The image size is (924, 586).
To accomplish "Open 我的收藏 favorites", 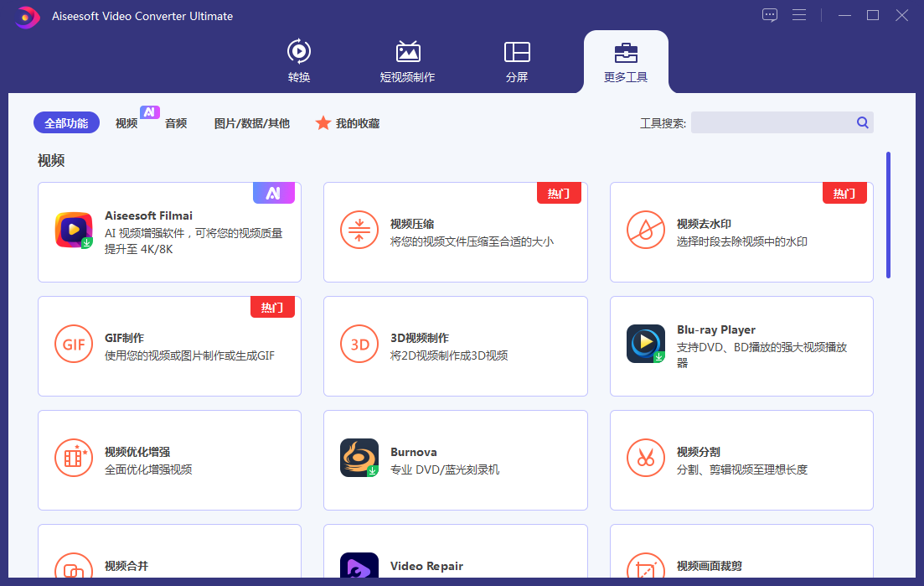I will (348, 123).
